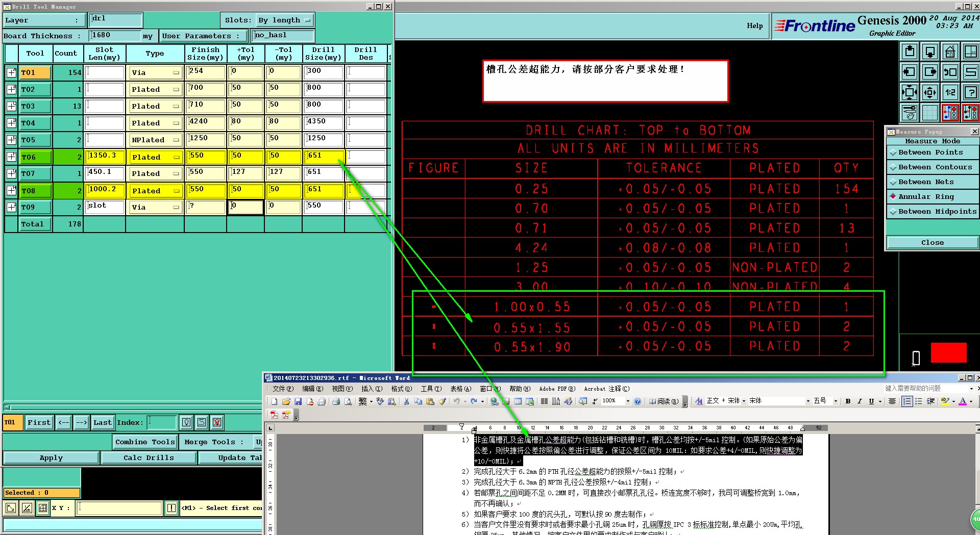The image size is (980, 535).
Task: Click the Word font color A button
Action: click(963, 401)
